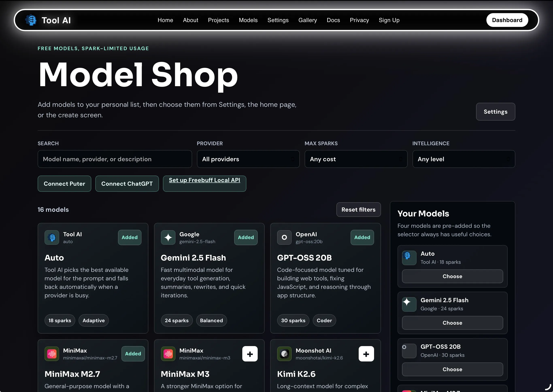Click the Kimi K2.6 card title
The width and height of the screenshot is (553, 392).
click(296, 374)
